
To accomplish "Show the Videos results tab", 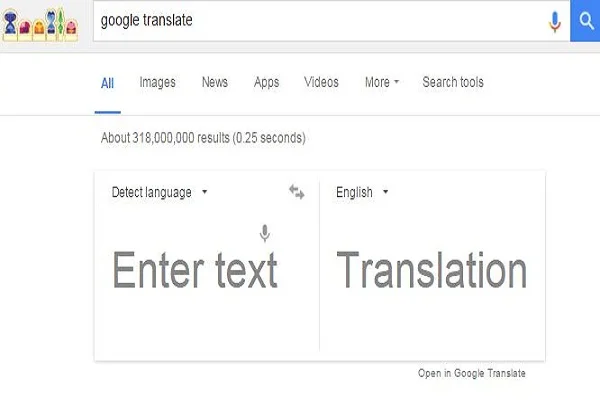I will (321, 82).
